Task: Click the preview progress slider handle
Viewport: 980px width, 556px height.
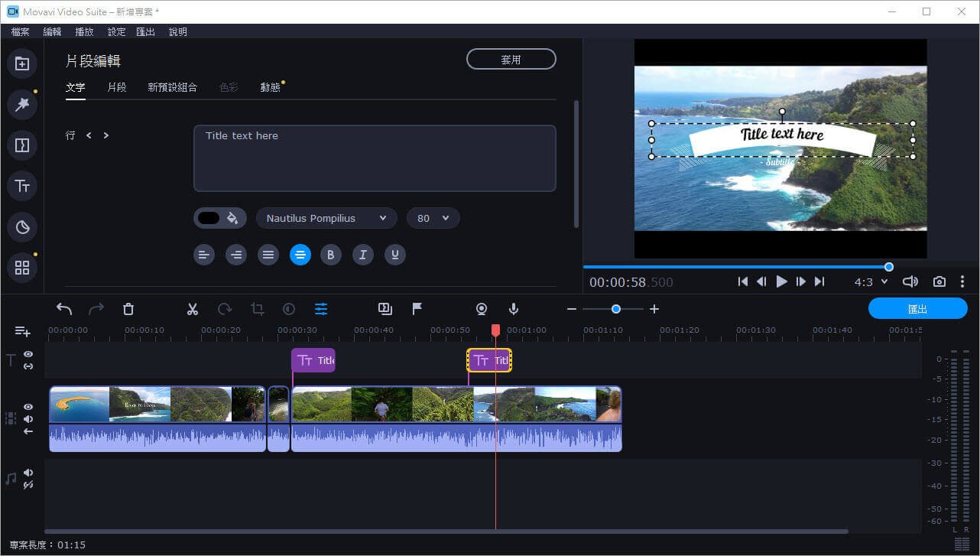Action: coord(889,267)
